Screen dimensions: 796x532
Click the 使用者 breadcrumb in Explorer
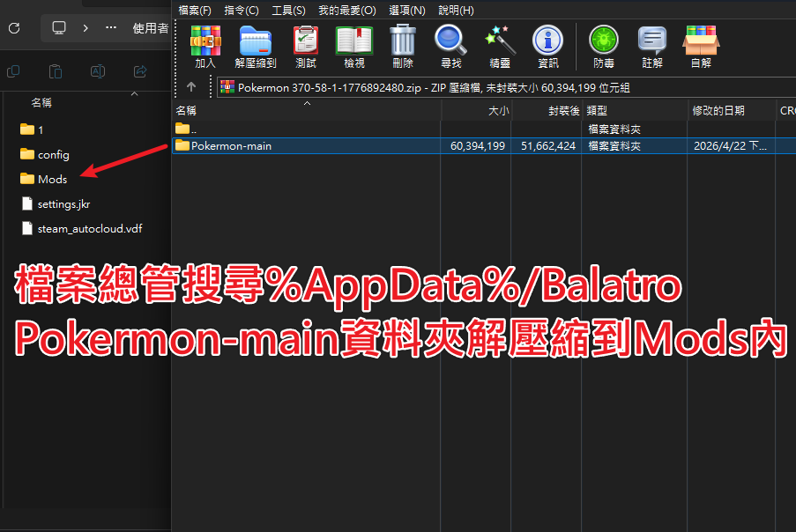(150, 28)
